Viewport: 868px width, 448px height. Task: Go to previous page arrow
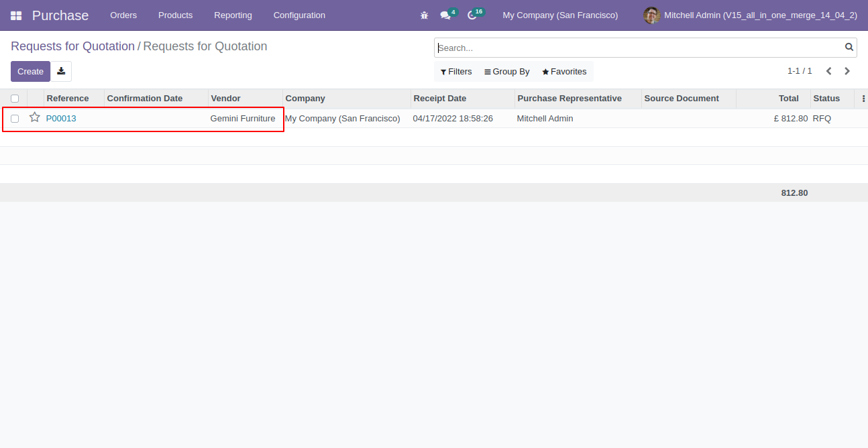click(x=829, y=71)
